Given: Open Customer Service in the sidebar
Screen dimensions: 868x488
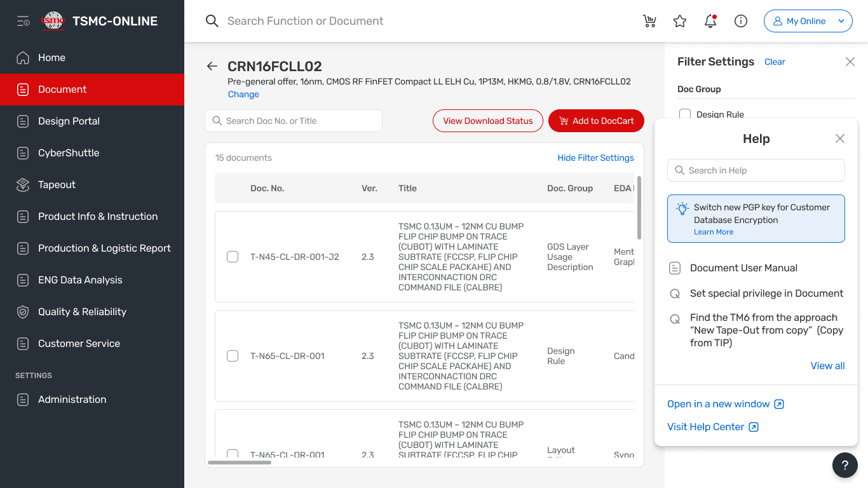Looking at the screenshot, I should [x=92, y=344].
